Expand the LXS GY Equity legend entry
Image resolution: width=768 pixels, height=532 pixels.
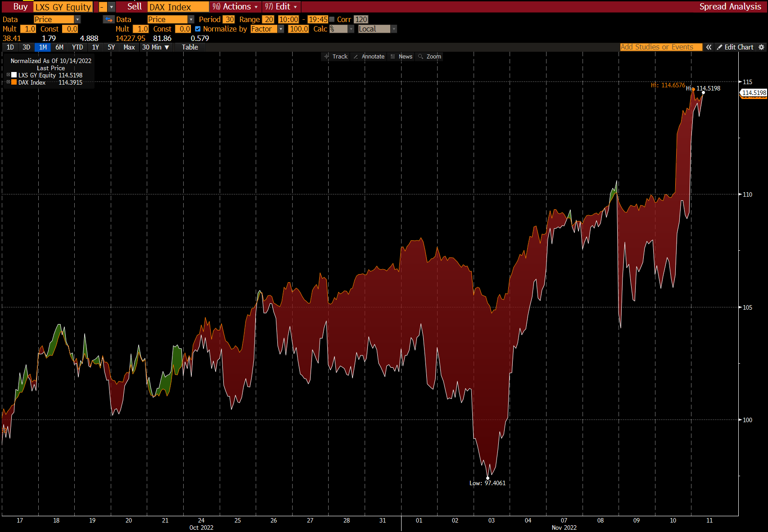tap(8, 75)
